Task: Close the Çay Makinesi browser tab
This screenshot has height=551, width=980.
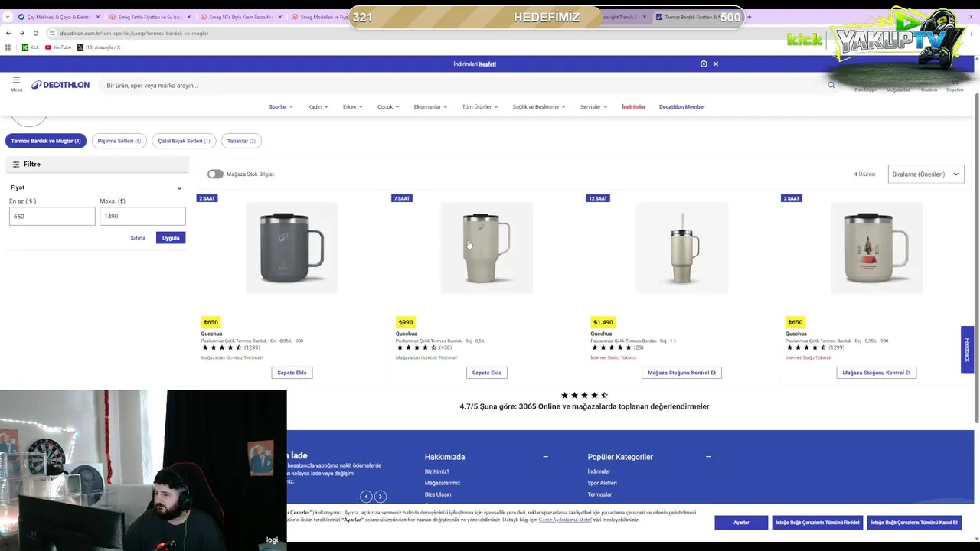Action: click(98, 17)
